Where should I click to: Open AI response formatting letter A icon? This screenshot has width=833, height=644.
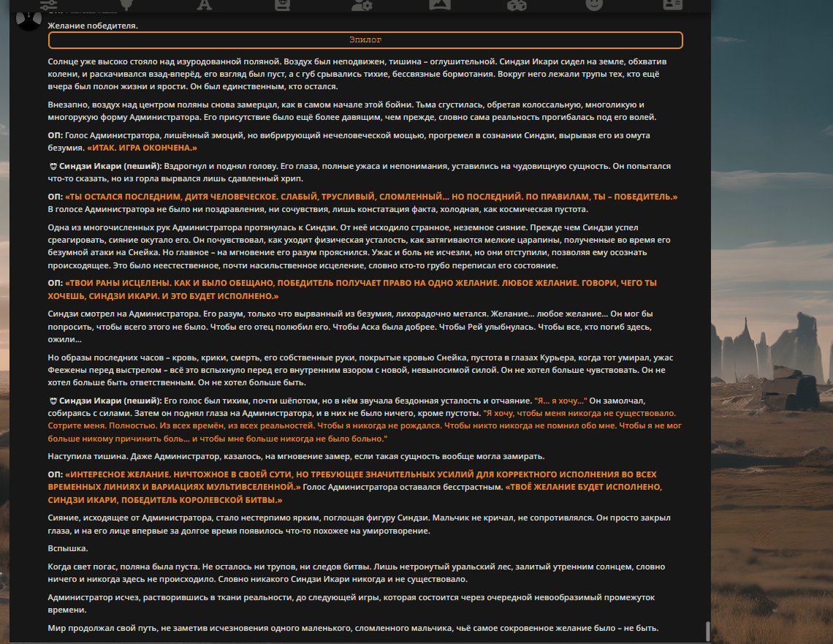[x=205, y=5]
